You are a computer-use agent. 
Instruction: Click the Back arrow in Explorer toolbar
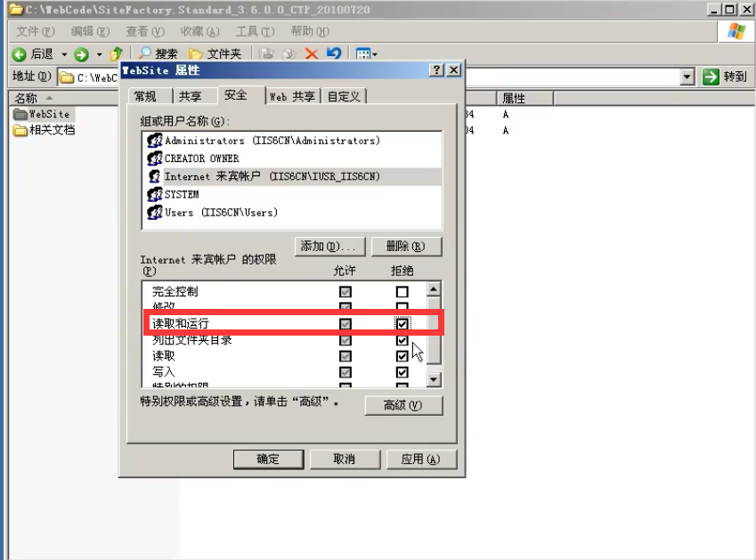(x=19, y=54)
